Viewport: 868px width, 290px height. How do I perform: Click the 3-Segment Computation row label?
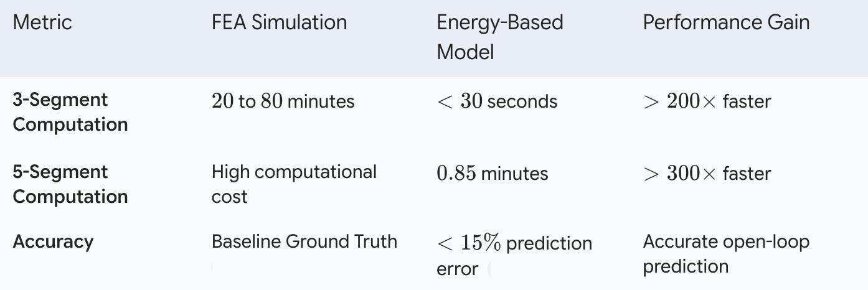(x=70, y=112)
